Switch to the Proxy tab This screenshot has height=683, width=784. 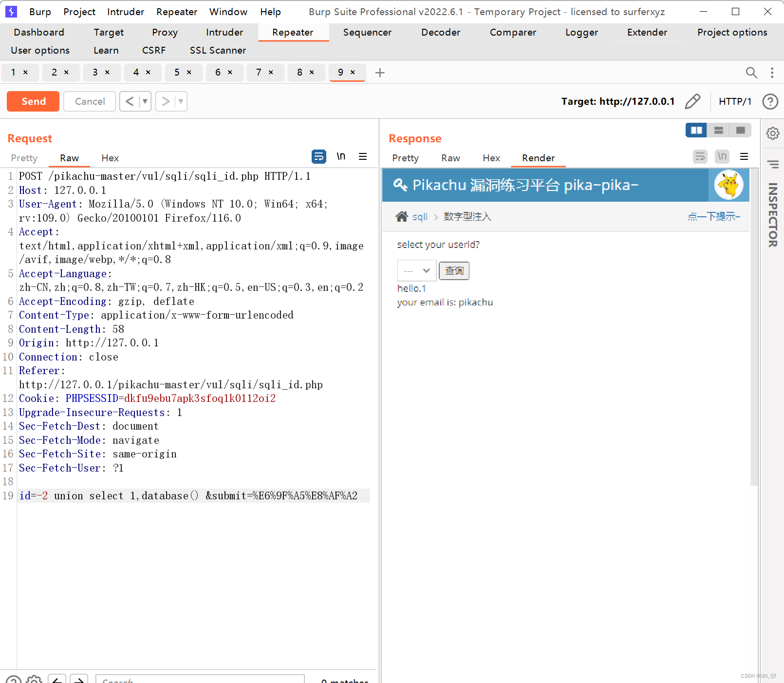(x=165, y=32)
